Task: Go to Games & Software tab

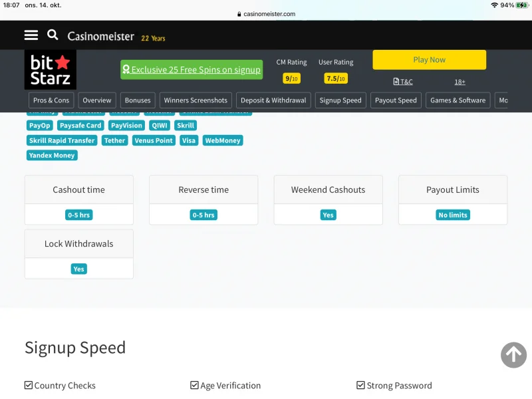Action: [458, 100]
